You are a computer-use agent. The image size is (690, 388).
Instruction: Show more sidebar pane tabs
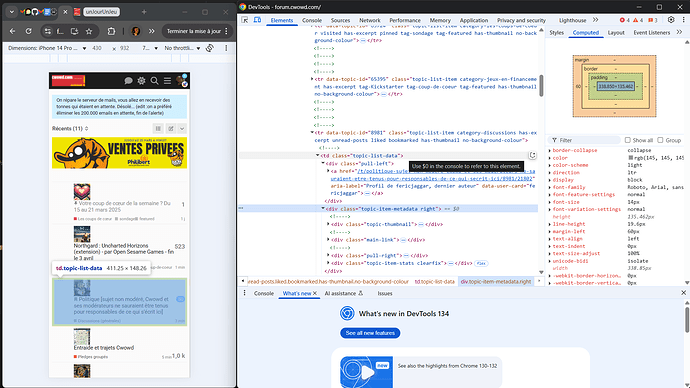[679, 32]
